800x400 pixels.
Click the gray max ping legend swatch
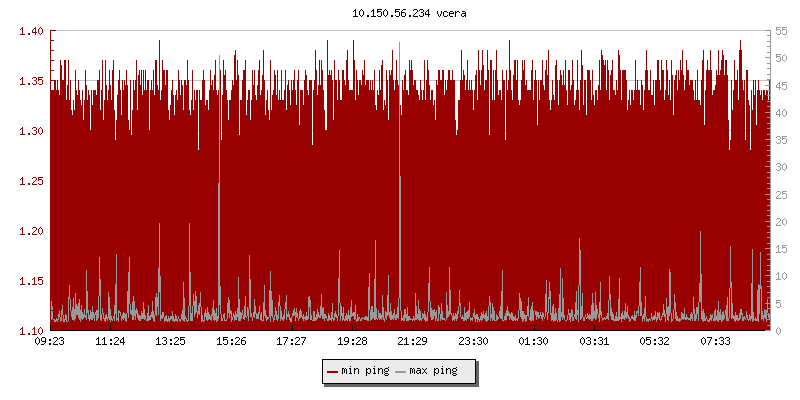401,371
